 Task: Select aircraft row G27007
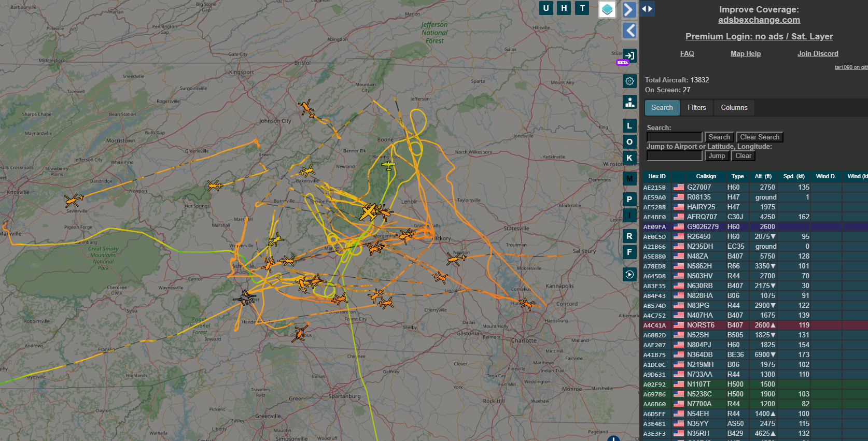[754, 187]
